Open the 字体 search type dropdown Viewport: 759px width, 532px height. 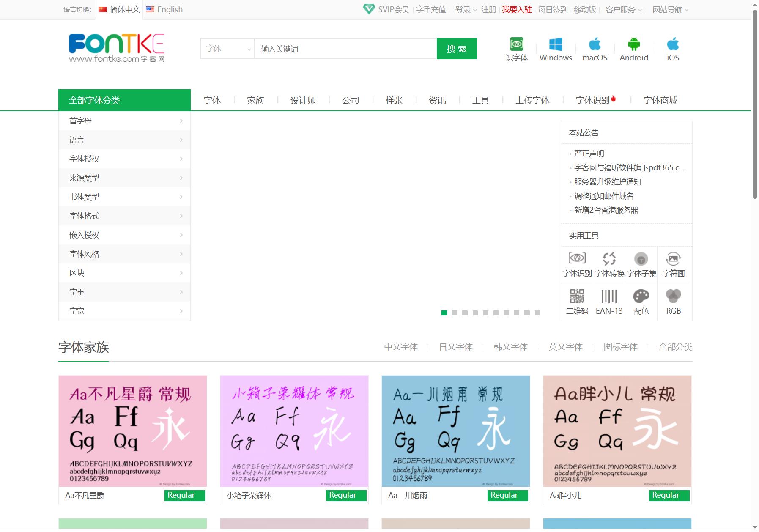click(227, 49)
